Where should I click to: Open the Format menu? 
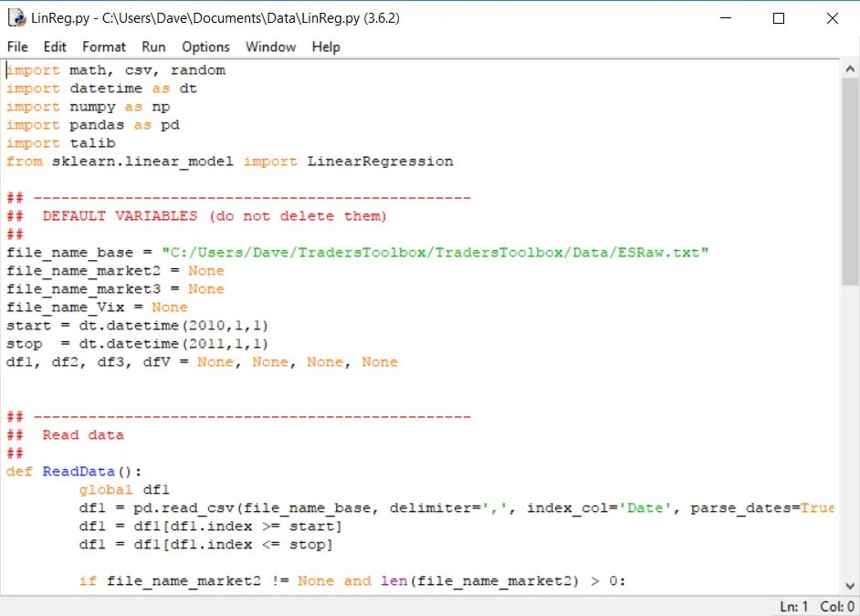[x=104, y=47]
